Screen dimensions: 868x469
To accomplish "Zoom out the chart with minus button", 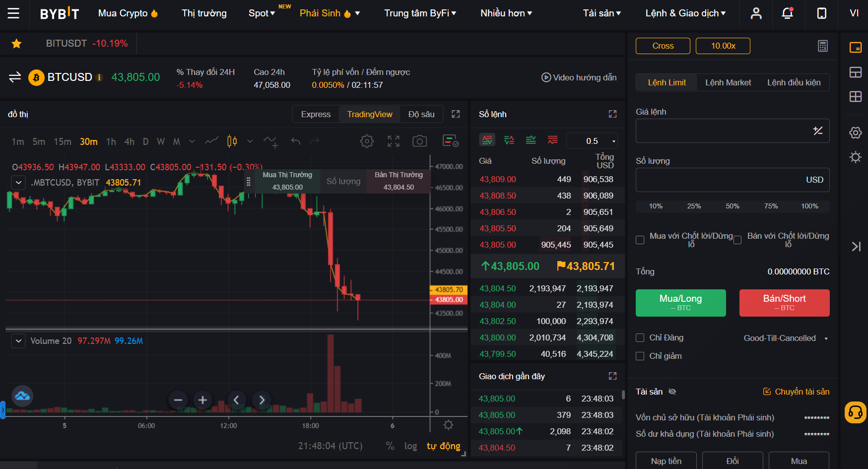I will click(x=178, y=400).
